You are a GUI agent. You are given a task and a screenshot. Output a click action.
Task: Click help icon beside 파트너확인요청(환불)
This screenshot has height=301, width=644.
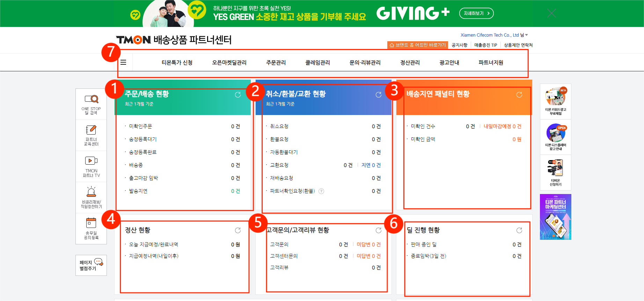321,191
